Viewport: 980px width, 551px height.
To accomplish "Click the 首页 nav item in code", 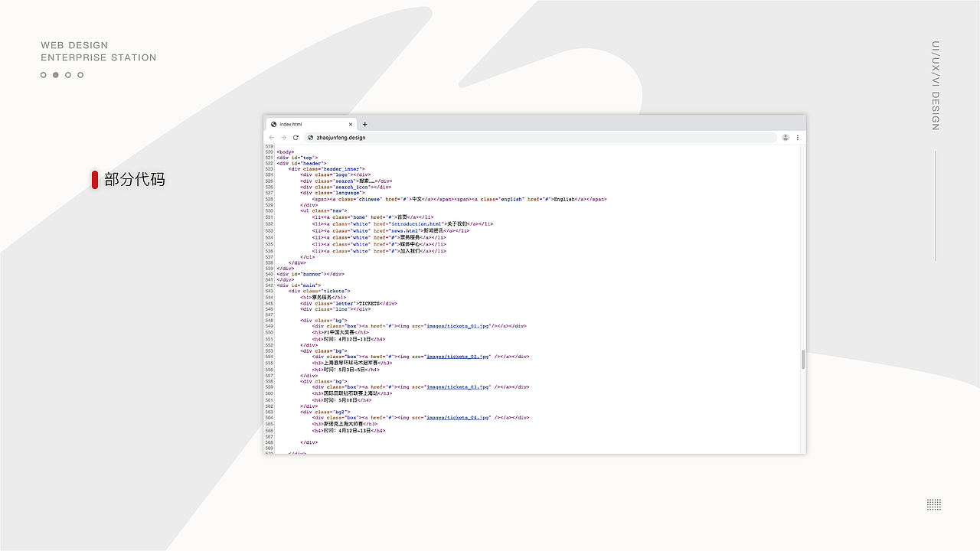I will click(401, 217).
